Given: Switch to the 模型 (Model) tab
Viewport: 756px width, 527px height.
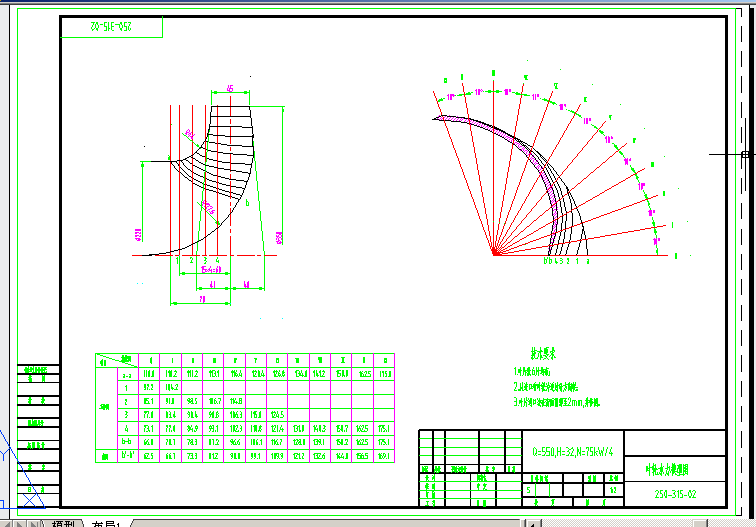Looking at the screenshot, I should pyautogui.click(x=63, y=524).
